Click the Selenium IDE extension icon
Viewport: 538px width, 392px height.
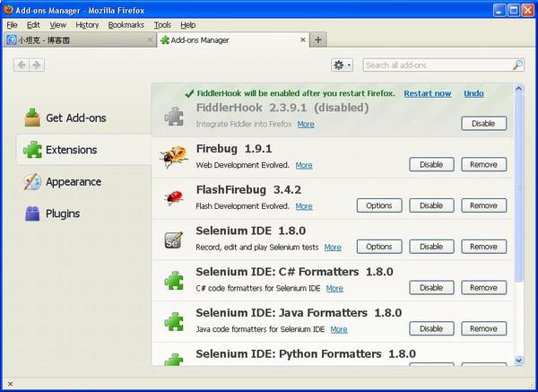(173, 240)
